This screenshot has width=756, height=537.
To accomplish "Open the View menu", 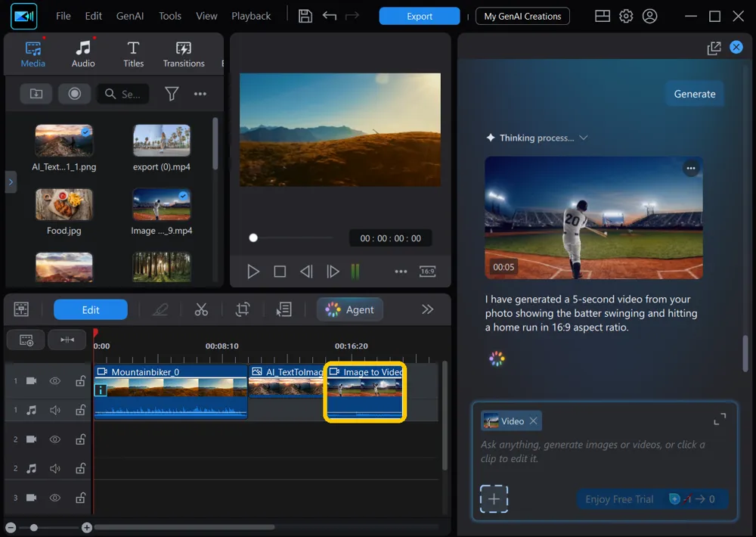I will click(x=206, y=16).
